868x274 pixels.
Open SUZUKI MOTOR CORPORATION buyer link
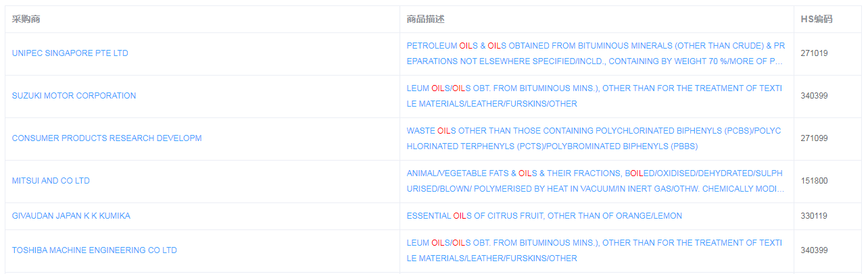(74, 96)
